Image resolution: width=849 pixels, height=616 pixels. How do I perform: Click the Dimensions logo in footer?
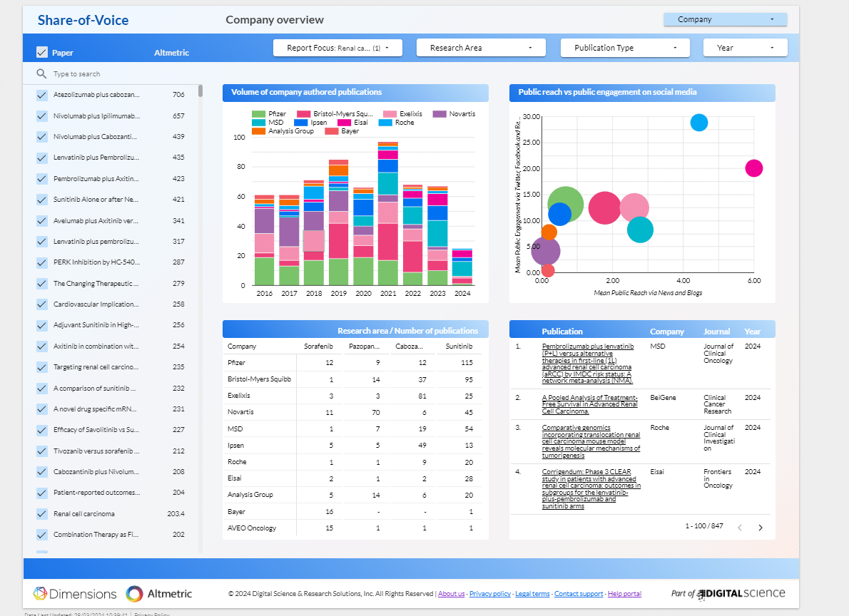pyautogui.click(x=75, y=594)
